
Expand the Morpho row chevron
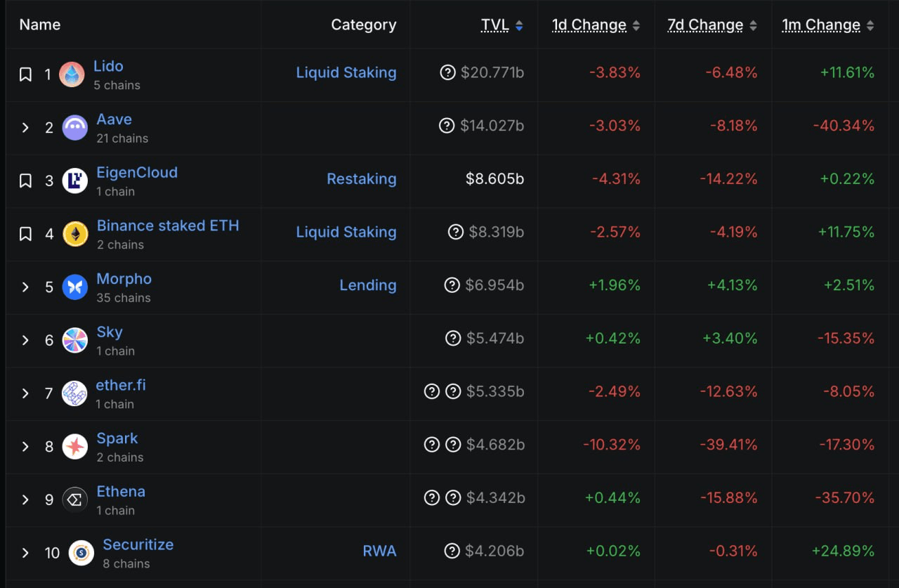[25, 287]
